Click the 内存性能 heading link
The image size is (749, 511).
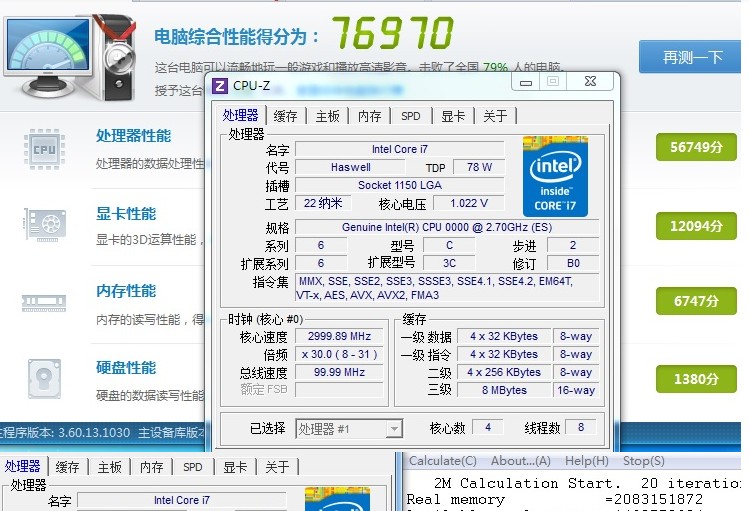(126, 291)
